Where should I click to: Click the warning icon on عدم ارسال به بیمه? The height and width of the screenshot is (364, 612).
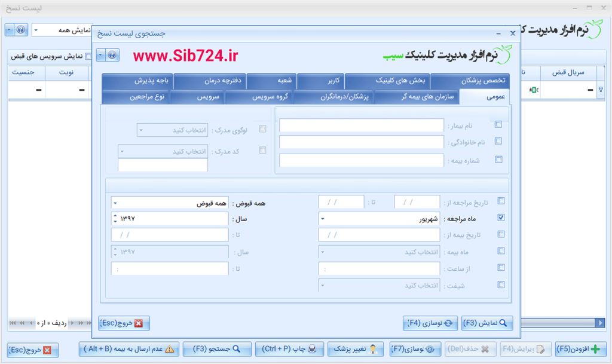pos(170,349)
